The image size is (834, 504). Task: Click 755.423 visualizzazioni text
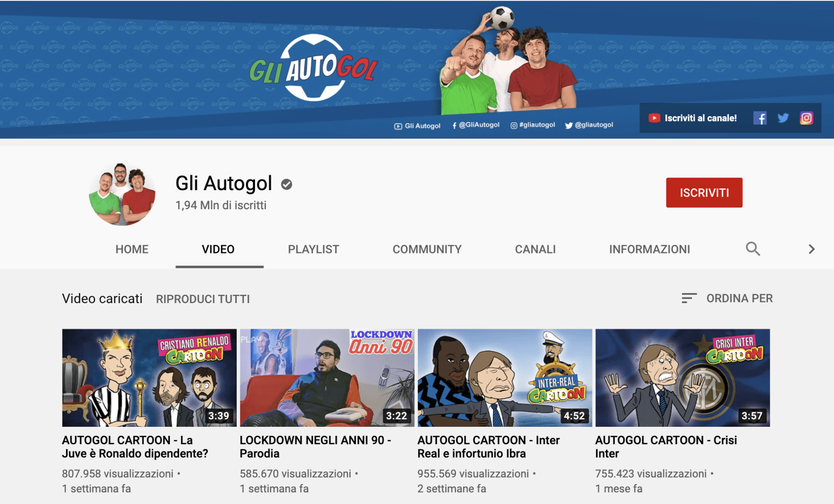(x=651, y=474)
